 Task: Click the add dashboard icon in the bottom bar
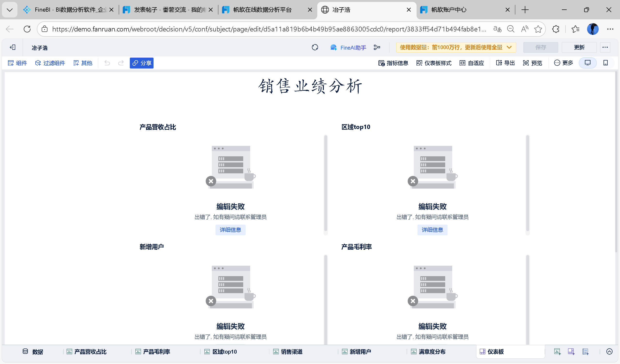[x=571, y=352]
